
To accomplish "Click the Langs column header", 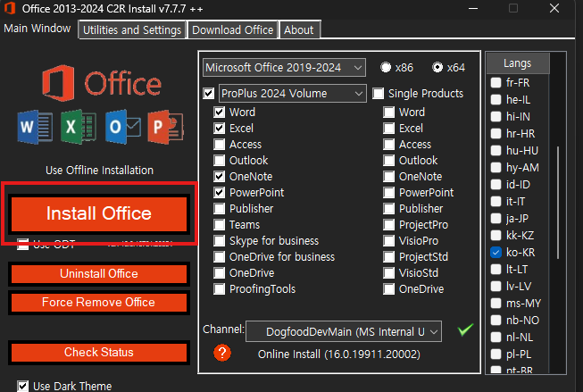I will [518, 63].
